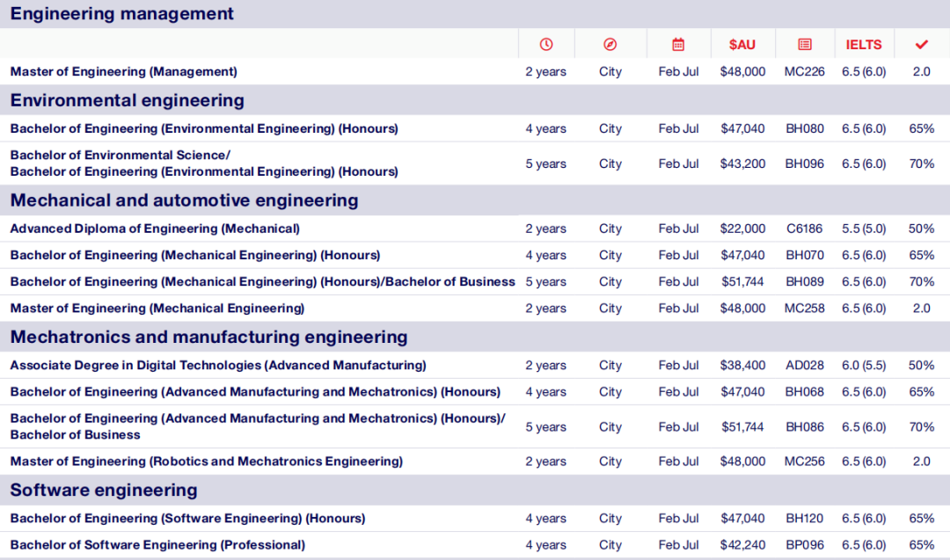Click the compass campus location icon
The width and height of the screenshot is (950, 560).
[610, 44]
